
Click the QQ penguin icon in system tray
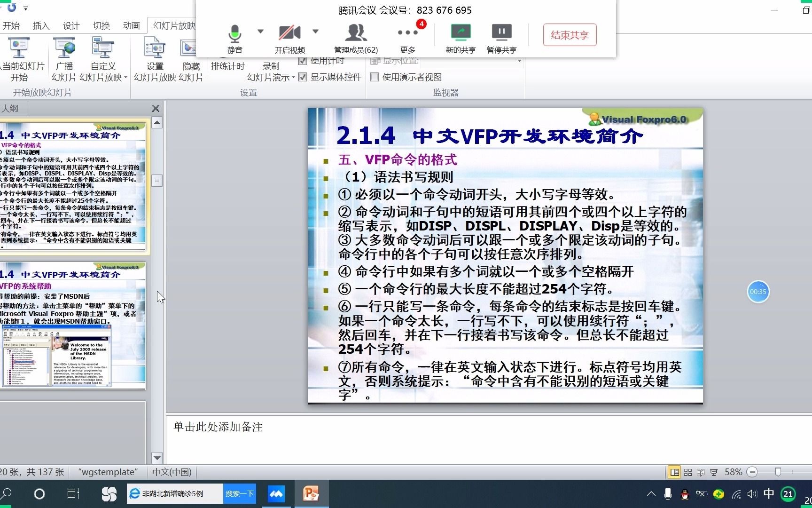tap(685, 494)
